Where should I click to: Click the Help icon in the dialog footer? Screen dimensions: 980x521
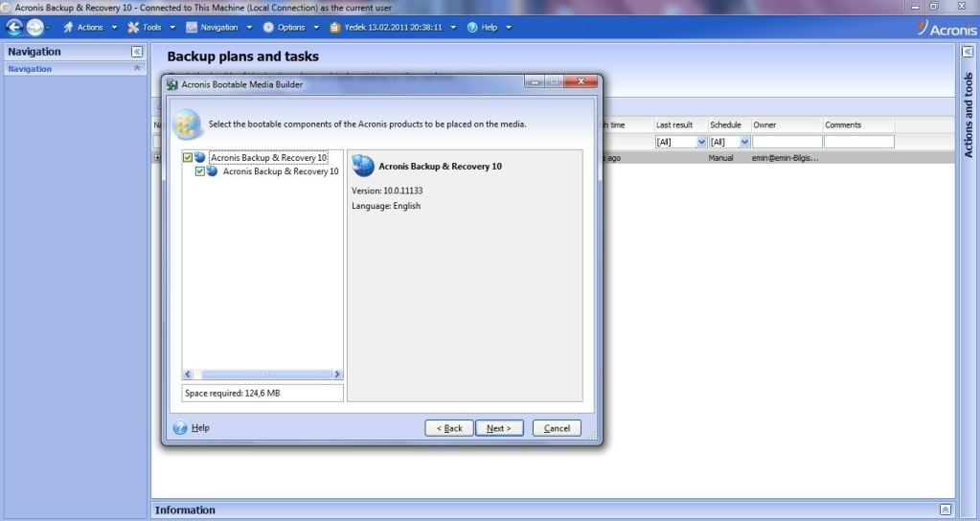180,428
